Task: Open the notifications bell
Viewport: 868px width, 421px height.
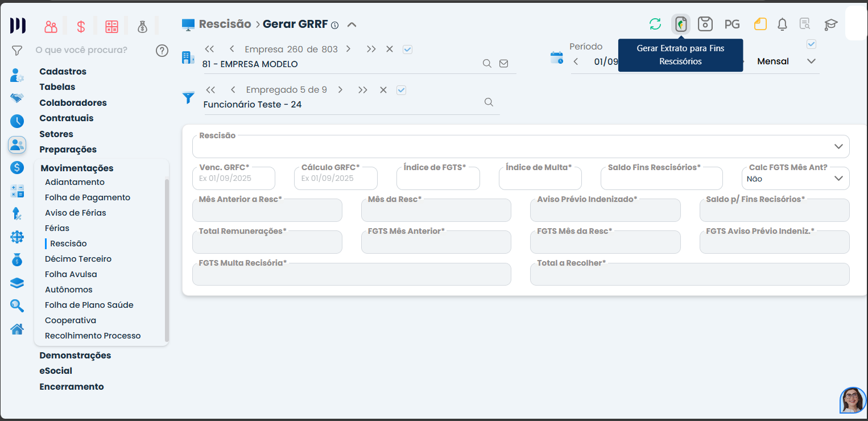Action: click(783, 24)
